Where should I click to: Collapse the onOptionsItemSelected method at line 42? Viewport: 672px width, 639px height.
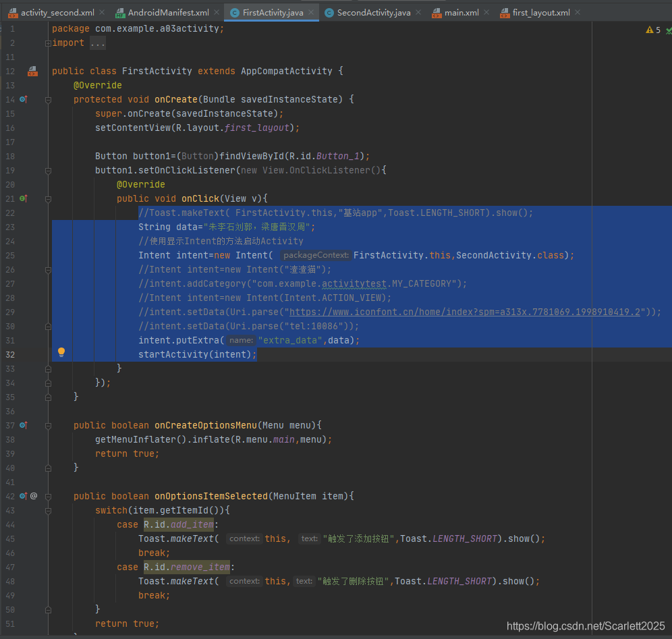pos(48,496)
